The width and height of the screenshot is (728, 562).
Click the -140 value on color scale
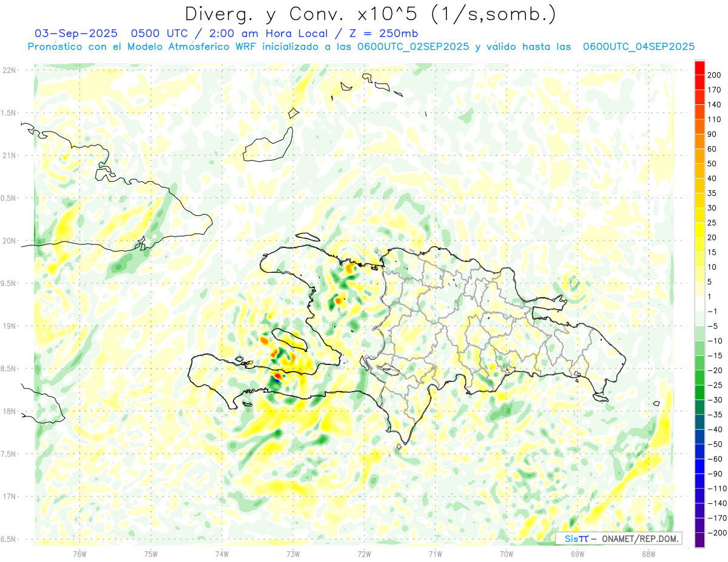pos(716,503)
